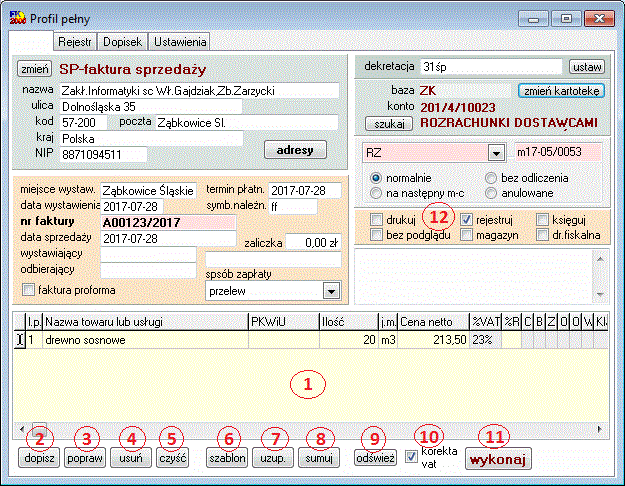Screen dimensions: 625x486
Task: Uncheck the rejestruj checkbox
Action: [466, 220]
